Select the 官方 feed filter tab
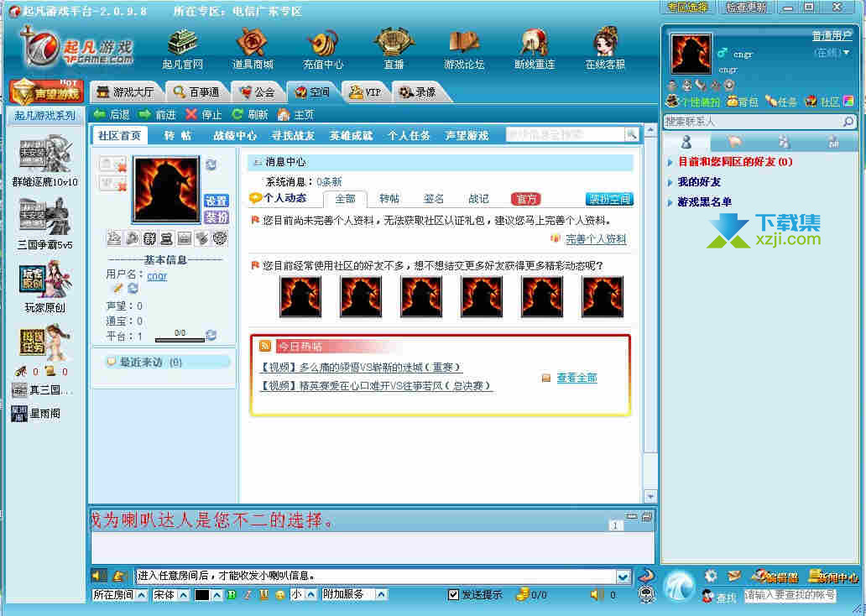 pyautogui.click(x=526, y=199)
